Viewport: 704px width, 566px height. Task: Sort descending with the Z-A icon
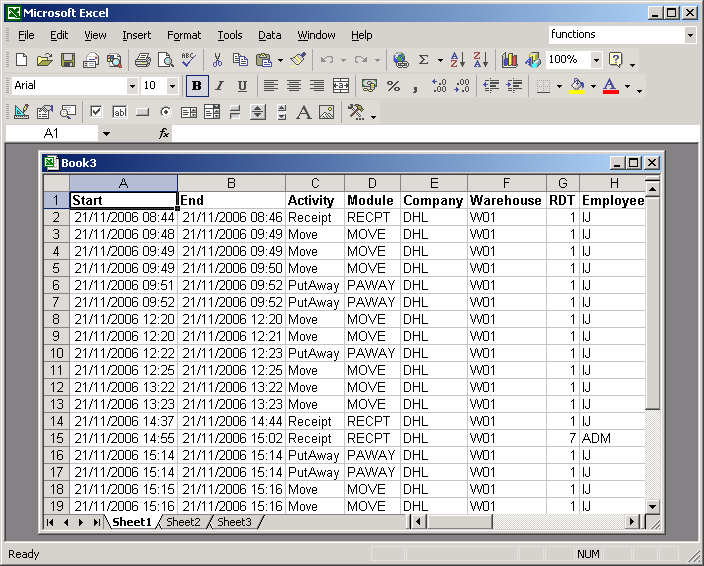click(481, 60)
